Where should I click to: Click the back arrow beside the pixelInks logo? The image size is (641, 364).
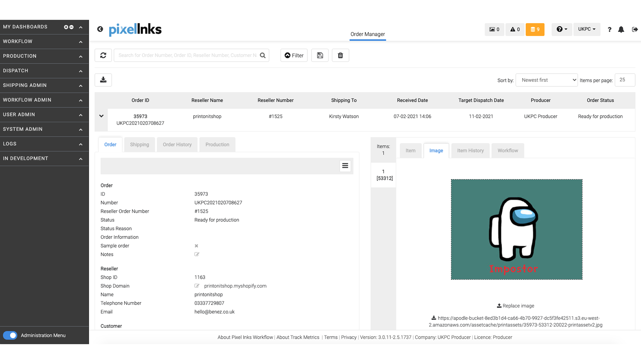coord(100,29)
